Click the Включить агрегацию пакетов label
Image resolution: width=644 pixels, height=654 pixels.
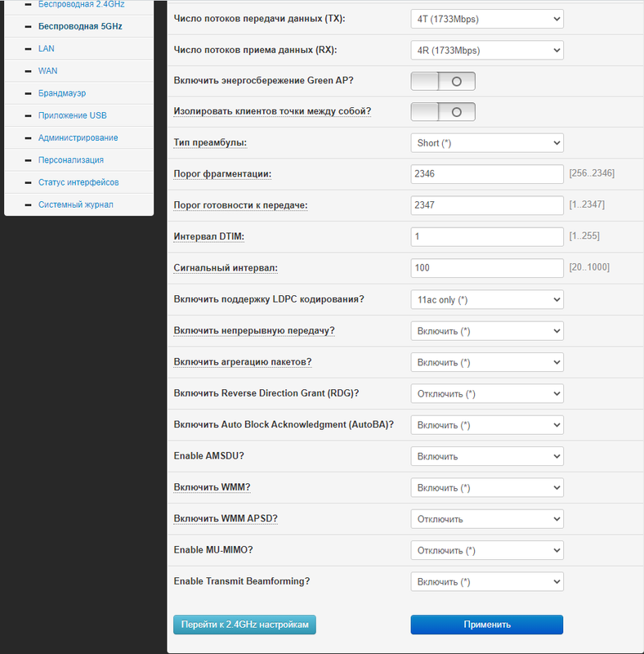click(243, 361)
